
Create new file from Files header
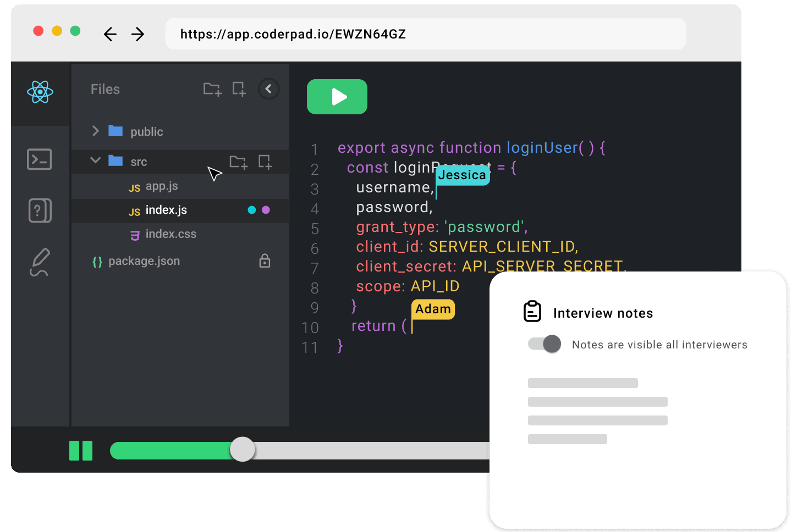click(239, 89)
